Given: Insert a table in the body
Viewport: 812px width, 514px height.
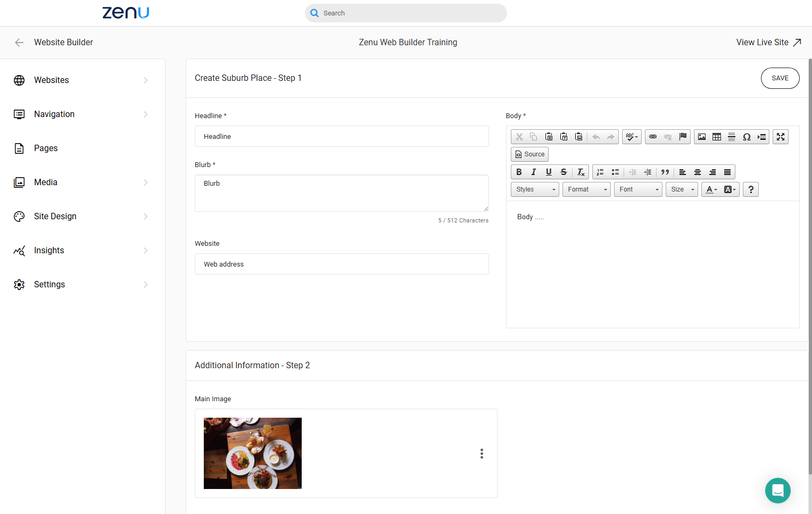Looking at the screenshot, I should (717, 137).
